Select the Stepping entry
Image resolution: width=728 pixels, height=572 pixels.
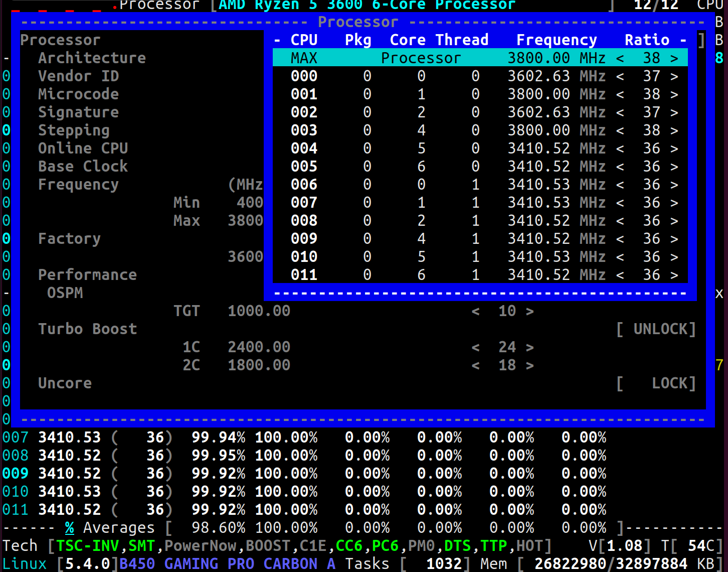pyautogui.click(x=74, y=130)
